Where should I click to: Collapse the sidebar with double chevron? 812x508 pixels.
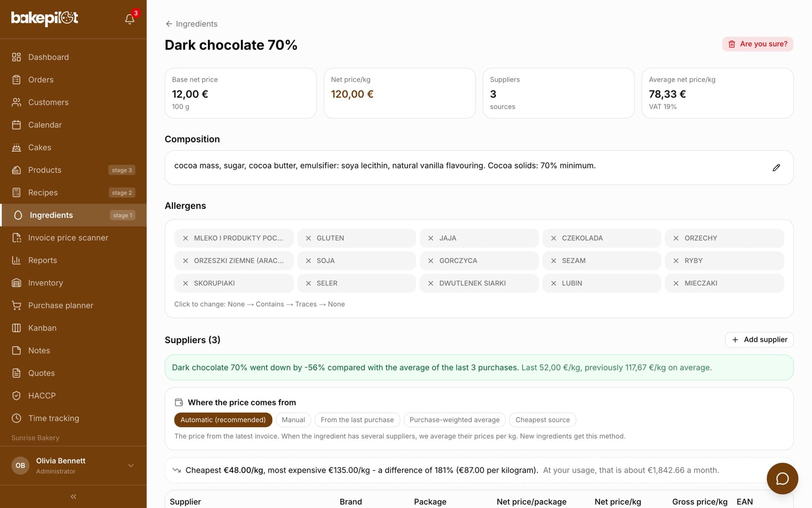(73, 497)
